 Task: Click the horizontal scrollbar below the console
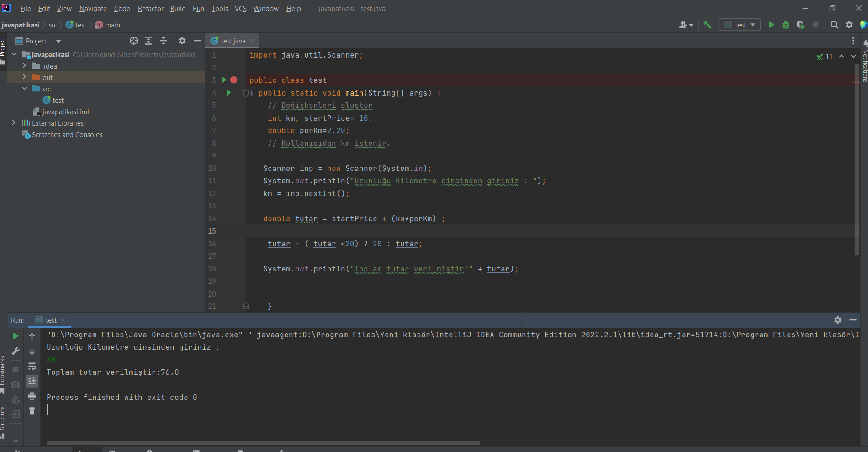[x=263, y=442]
